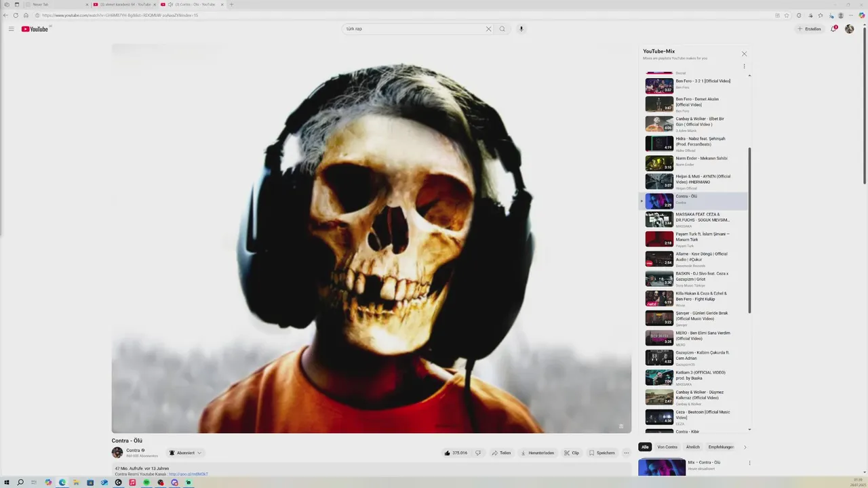Select the 'Empfehlungen' filter chip

click(721, 447)
